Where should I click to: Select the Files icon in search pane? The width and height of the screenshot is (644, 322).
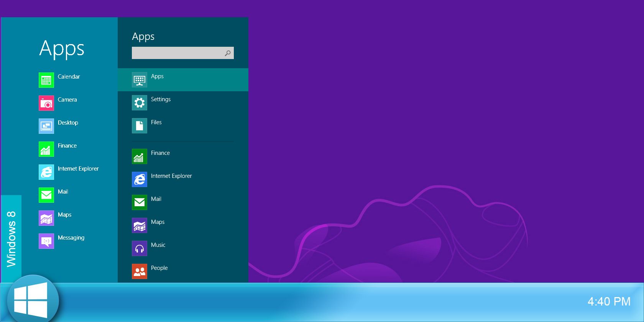(140, 126)
